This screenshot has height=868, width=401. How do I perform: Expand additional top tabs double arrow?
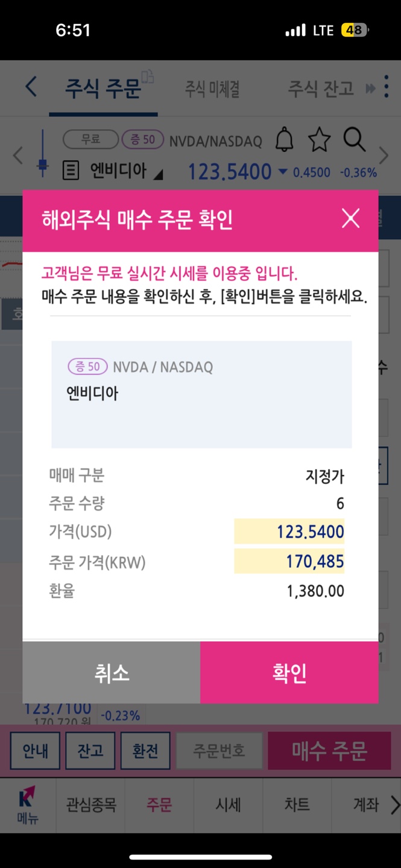coord(370,89)
